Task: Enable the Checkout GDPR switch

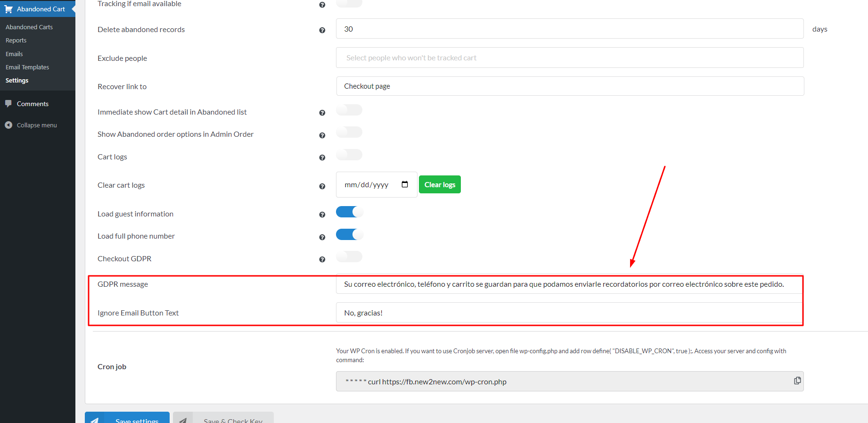Action: (x=349, y=257)
